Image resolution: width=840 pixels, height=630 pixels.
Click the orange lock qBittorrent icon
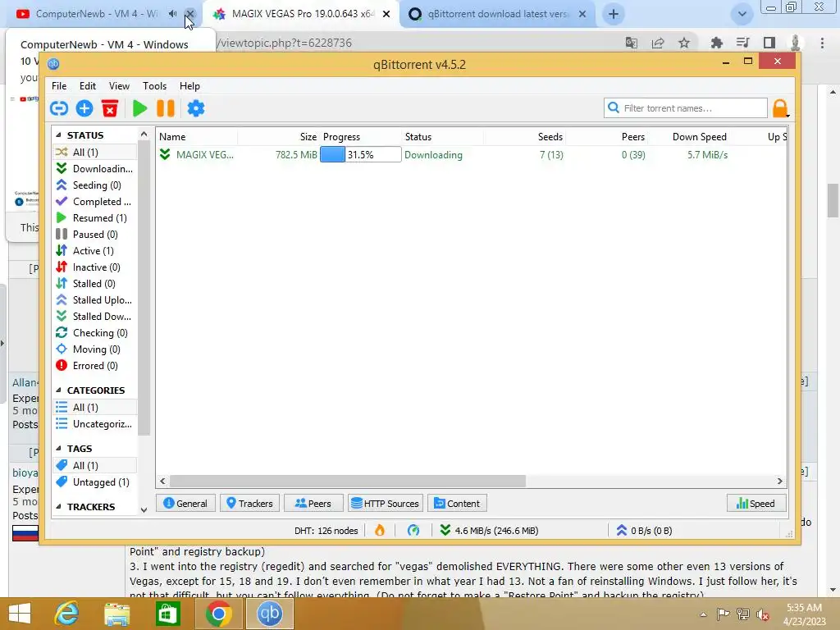(x=781, y=108)
